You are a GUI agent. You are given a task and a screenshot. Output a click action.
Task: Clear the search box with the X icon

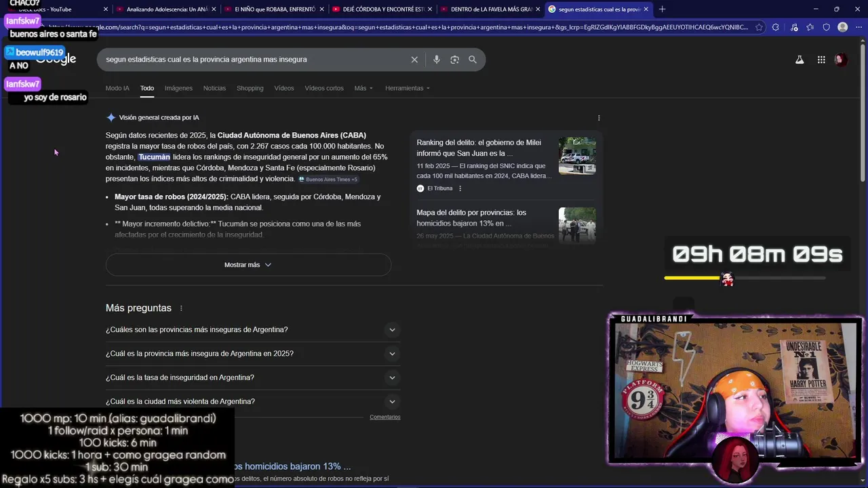414,60
